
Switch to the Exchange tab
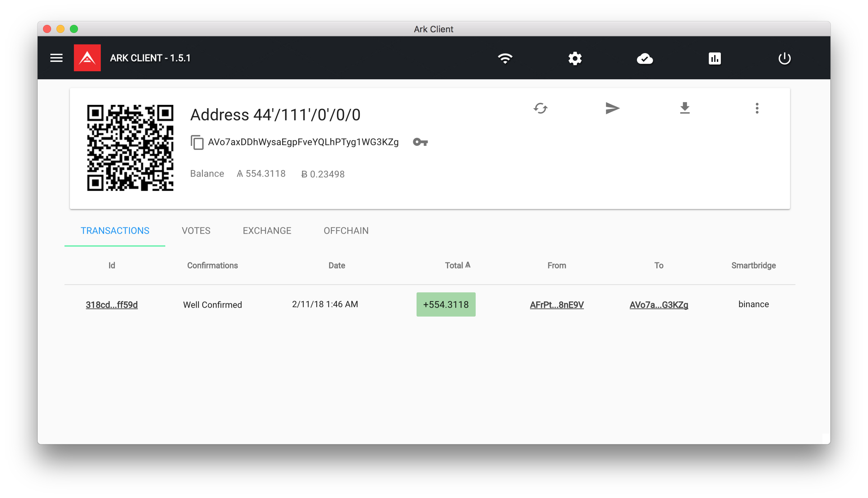(x=267, y=231)
